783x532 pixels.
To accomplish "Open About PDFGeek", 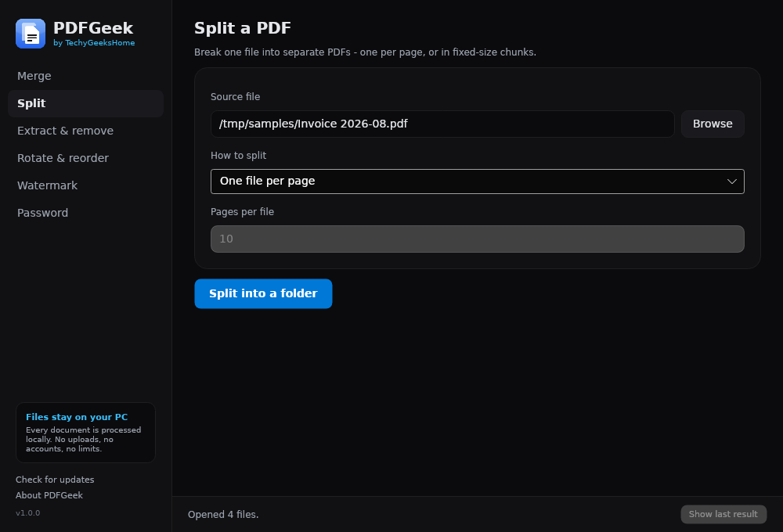I will coord(49,495).
